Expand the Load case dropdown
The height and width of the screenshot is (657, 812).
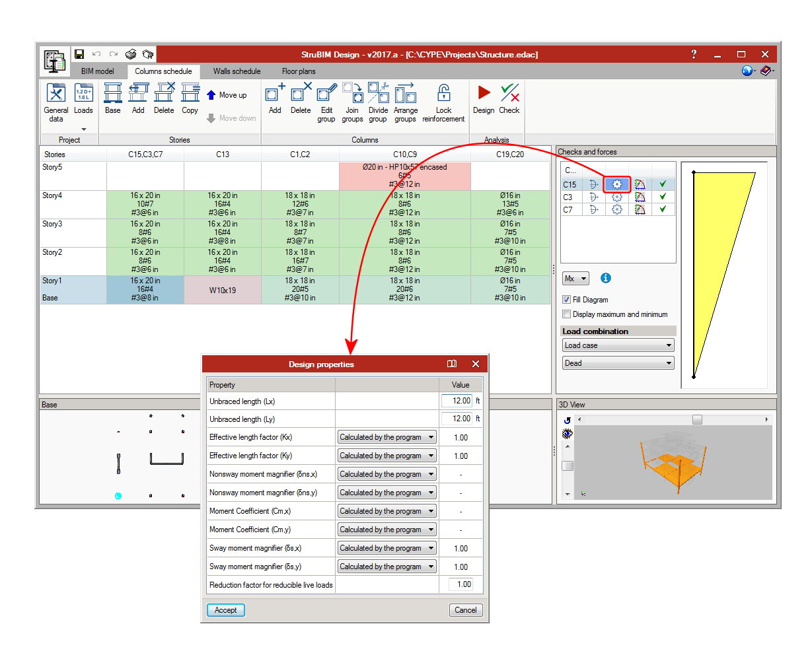[x=618, y=345]
